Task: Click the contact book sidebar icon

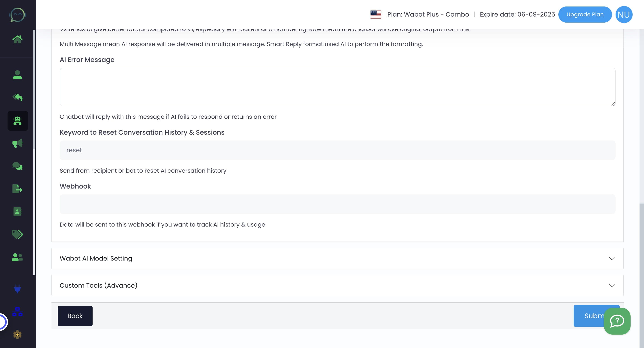Action: tap(17, 212)
